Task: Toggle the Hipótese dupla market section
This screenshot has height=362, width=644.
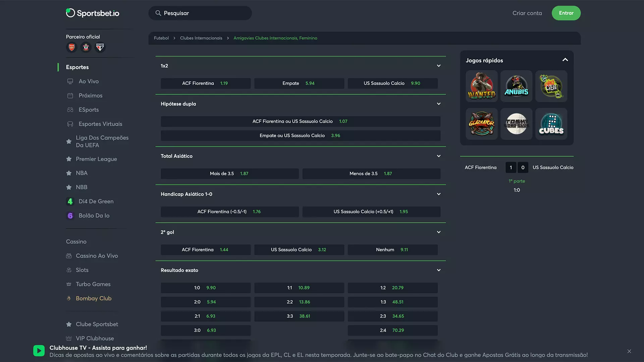Action: (x=301, y=104)
